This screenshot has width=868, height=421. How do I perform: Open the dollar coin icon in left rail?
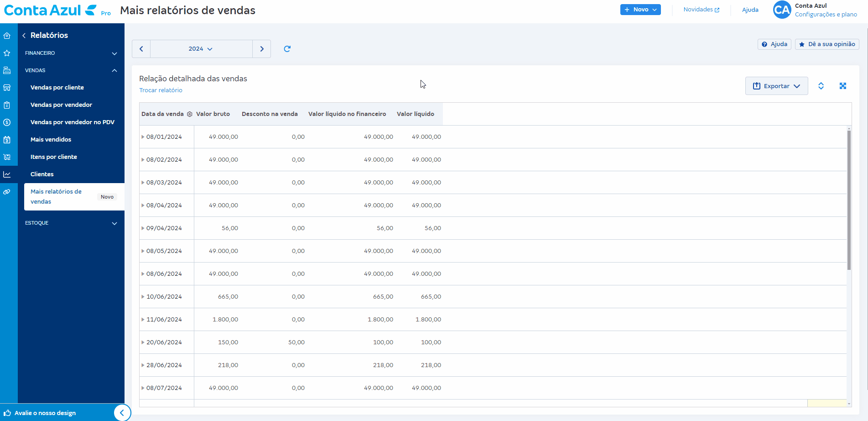(x=7, y=122)
